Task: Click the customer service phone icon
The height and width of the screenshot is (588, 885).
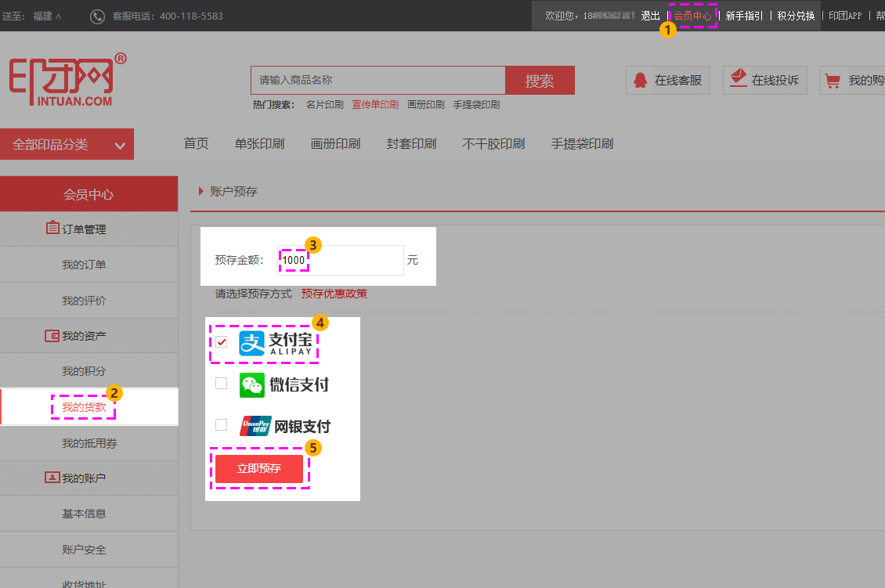Action: 97,16
